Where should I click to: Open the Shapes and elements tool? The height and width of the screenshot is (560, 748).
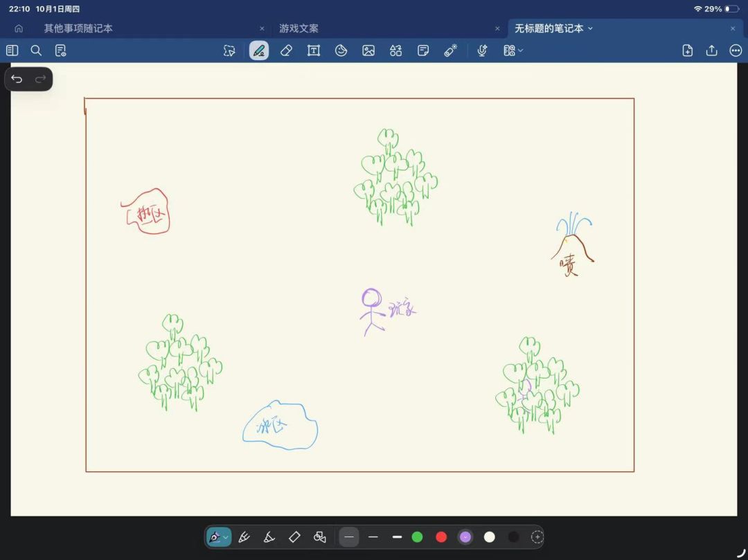coord(395,51)
